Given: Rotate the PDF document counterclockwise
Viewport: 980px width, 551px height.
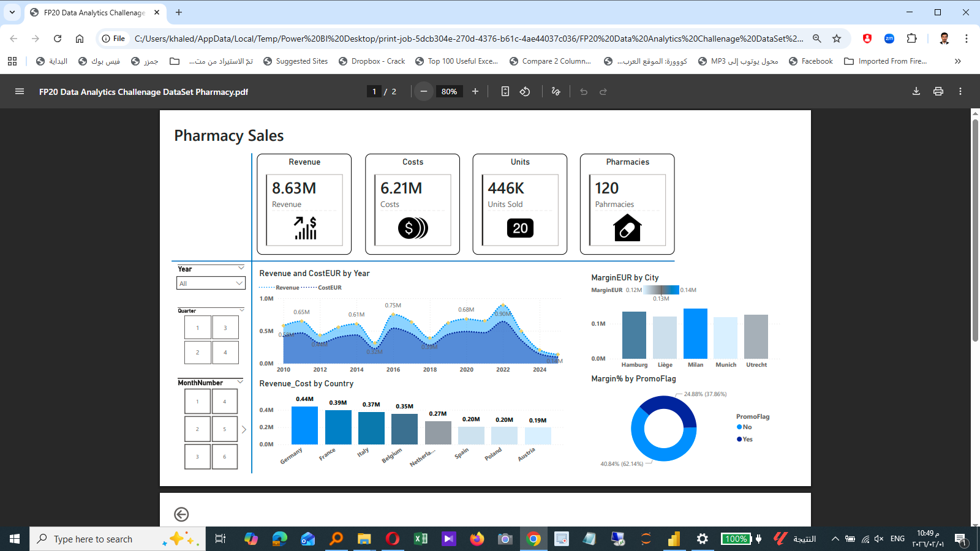Looking at the screenshot, I should click(525, 91).
